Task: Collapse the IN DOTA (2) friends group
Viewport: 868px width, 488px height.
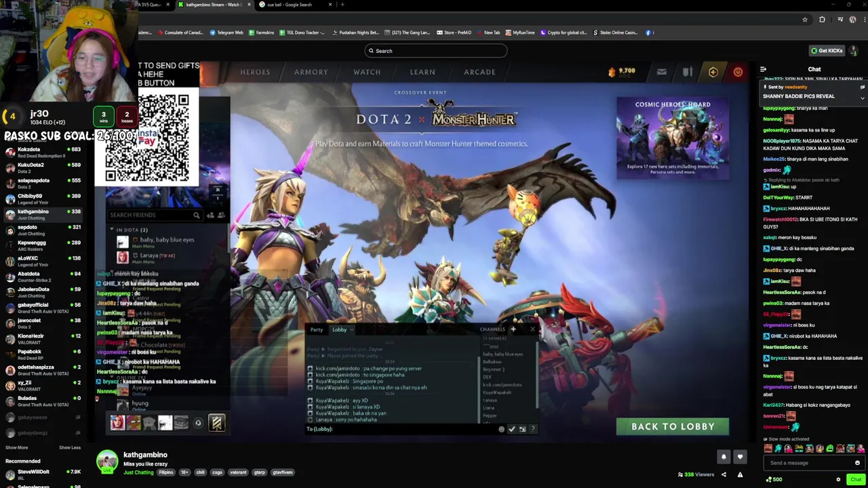Action: click(113, 230)
